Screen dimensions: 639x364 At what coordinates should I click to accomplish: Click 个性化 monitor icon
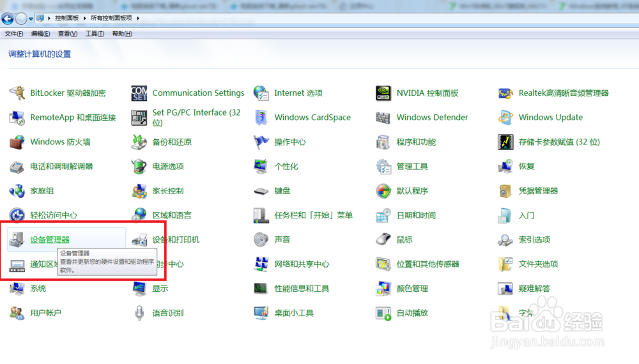[x=261, y=167]
